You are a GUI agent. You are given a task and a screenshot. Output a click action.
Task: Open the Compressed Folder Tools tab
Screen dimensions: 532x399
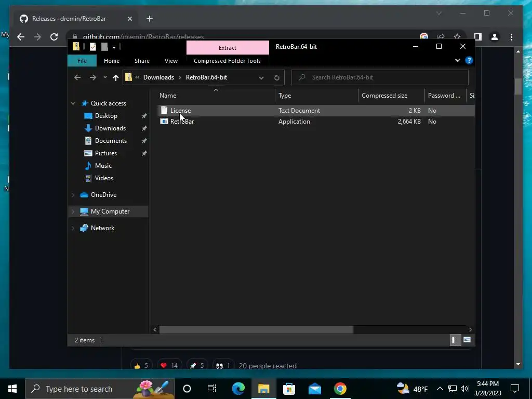228,61
